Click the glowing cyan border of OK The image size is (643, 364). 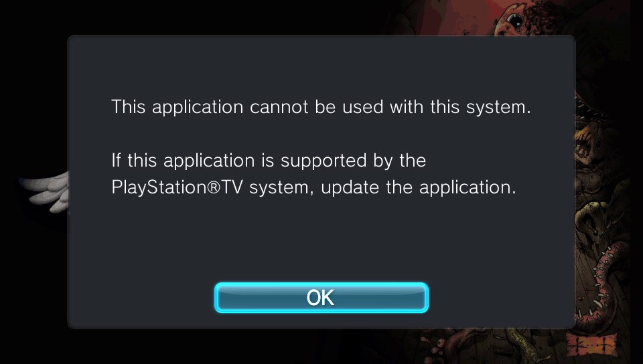click(x=321, y=284)
